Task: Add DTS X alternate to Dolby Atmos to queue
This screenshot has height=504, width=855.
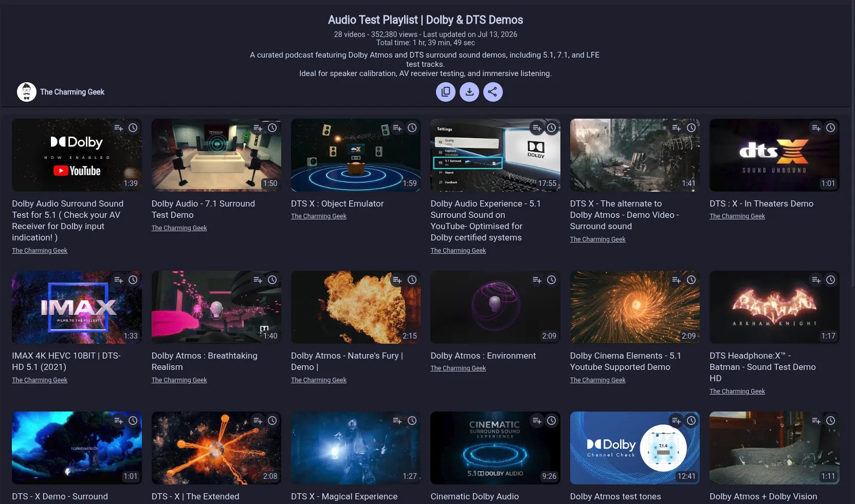Action: tap(677, 128)
